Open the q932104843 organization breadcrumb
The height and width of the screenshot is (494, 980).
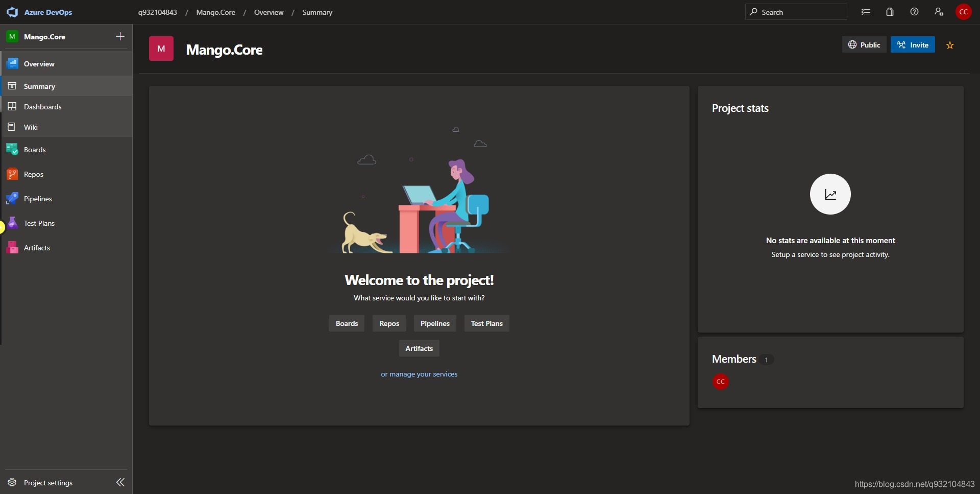pyautogui.click(x=158, y=12)
